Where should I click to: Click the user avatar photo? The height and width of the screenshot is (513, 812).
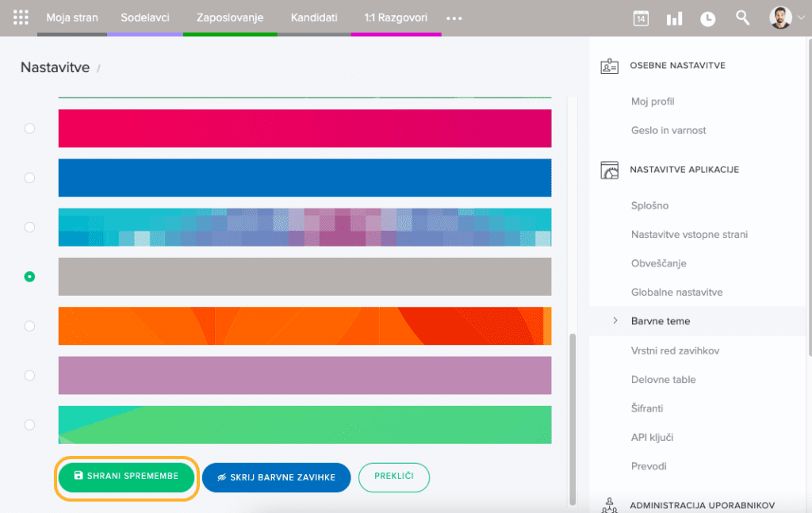click(780, 17)
